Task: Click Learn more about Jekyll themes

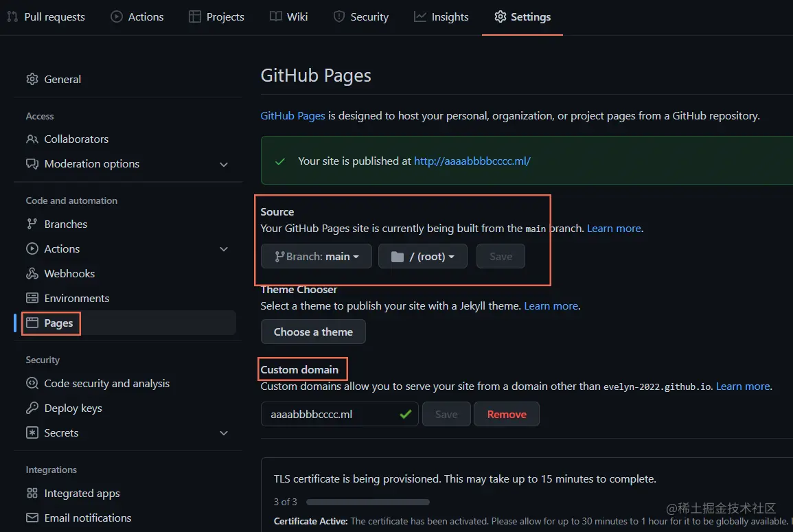Action: 551,306
